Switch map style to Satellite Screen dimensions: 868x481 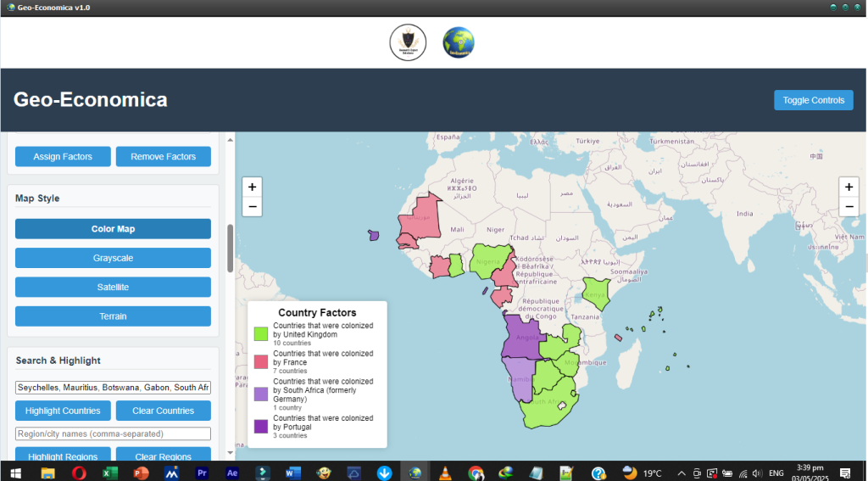tap(113, 287)
